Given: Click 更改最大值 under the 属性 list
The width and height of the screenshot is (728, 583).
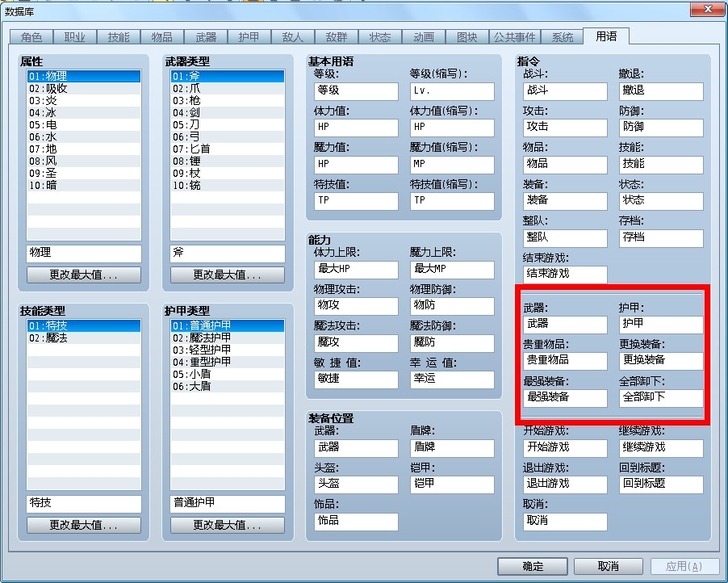Looking at the screenshot, I should point(84,275).
